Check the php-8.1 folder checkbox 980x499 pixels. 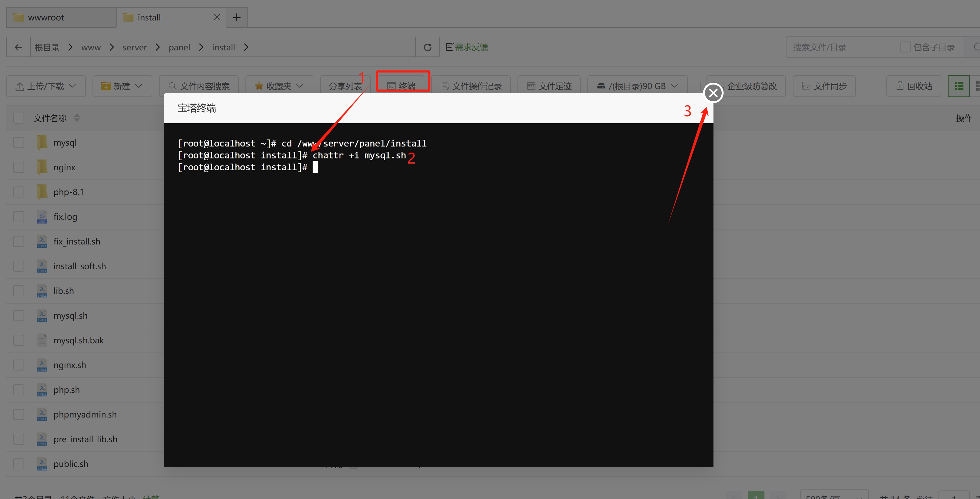19,192
